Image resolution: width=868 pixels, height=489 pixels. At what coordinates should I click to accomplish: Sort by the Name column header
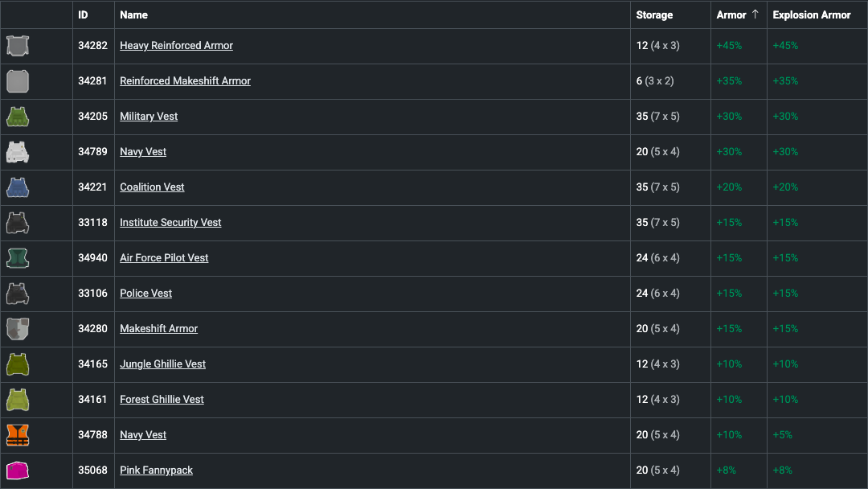tap(133, 14)
